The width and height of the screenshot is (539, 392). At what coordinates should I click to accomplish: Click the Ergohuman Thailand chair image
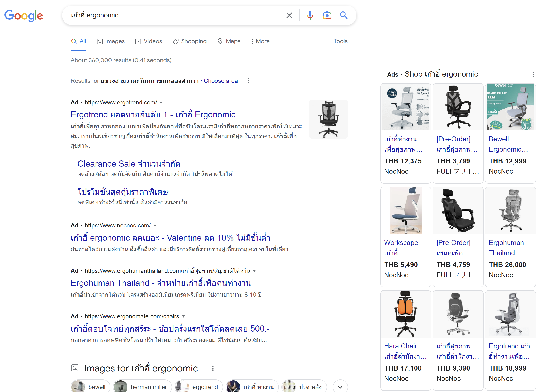click(x=510, y=211)
